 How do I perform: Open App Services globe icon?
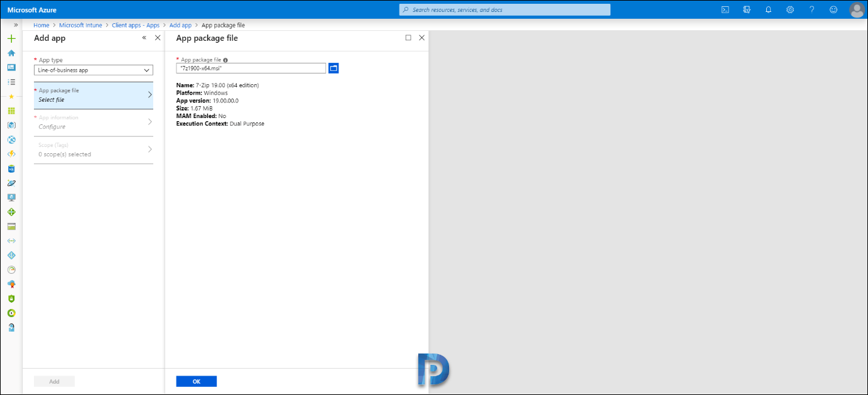click(x=11, y=139)
